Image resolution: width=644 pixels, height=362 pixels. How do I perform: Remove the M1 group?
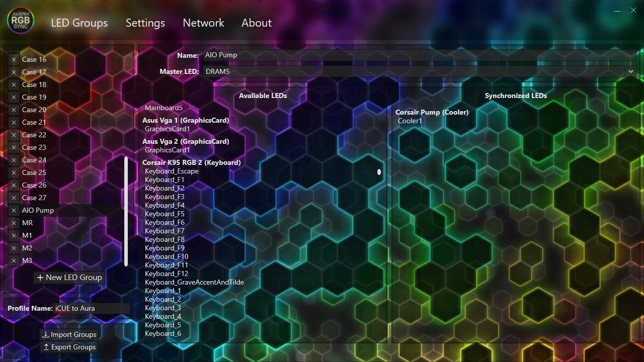click(x=14, y=235)
